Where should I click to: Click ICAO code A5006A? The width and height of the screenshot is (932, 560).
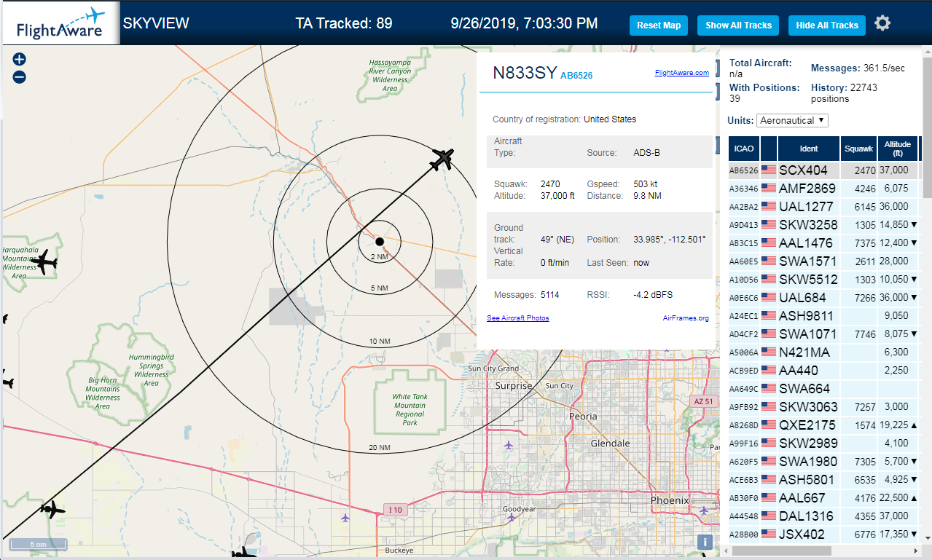[x=744, y=352]
